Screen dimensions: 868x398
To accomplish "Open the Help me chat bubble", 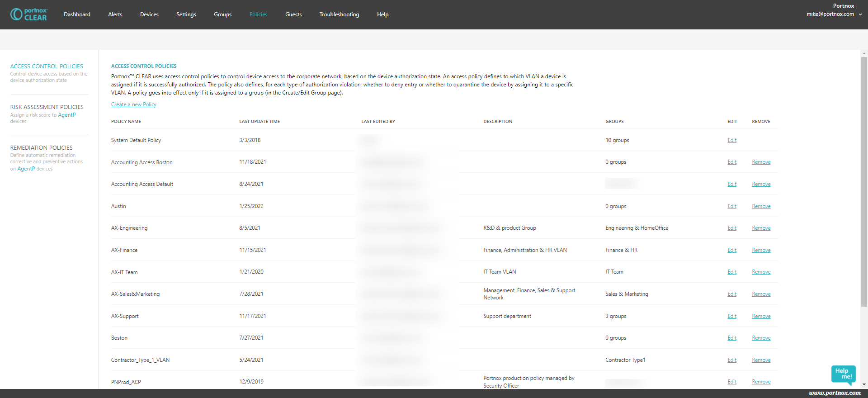I will (x=844, y=374).
